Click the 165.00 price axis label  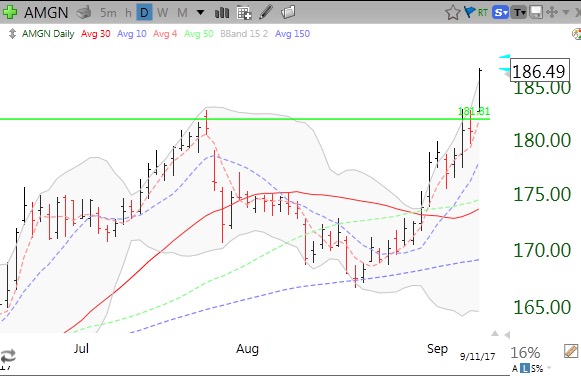coord(542,307)
